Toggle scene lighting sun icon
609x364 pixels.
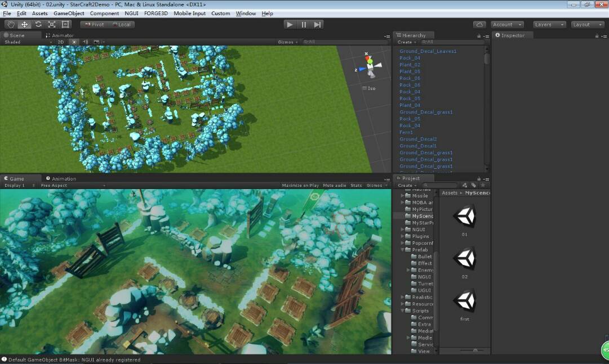pyautogui.click(x=74, y=42)
